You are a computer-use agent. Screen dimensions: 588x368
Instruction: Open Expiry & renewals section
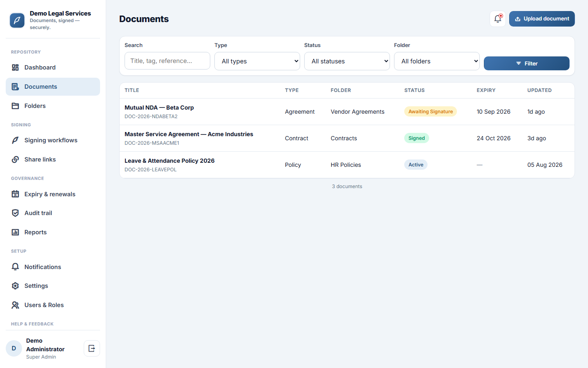click(x=53, y=194)
